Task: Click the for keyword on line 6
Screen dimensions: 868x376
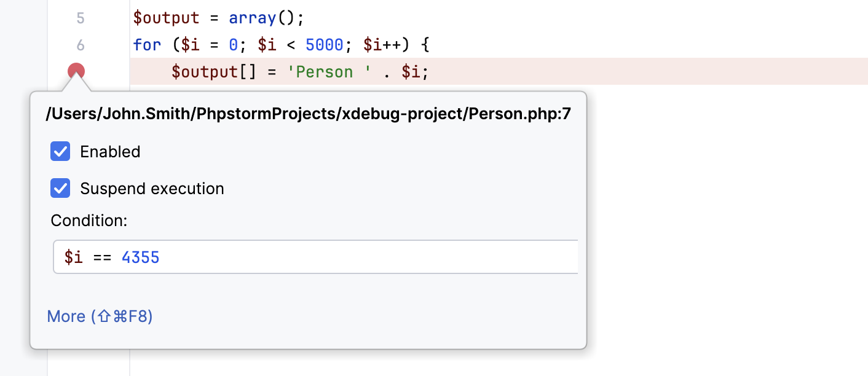Action: (x=147, y=44)
